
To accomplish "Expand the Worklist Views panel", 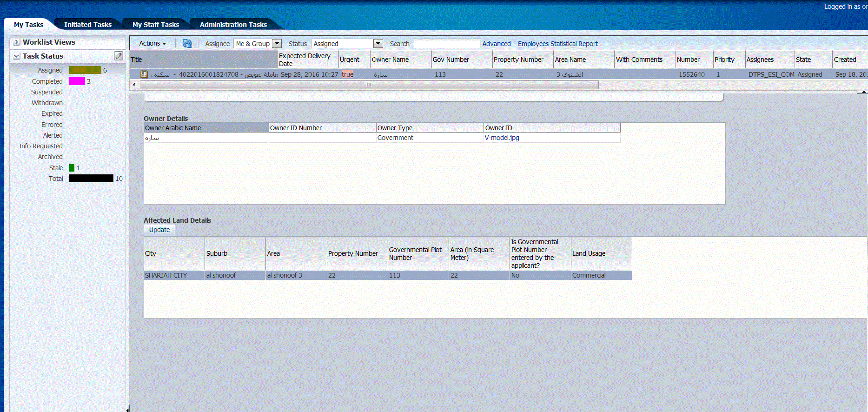I will [x=17, y=42].
